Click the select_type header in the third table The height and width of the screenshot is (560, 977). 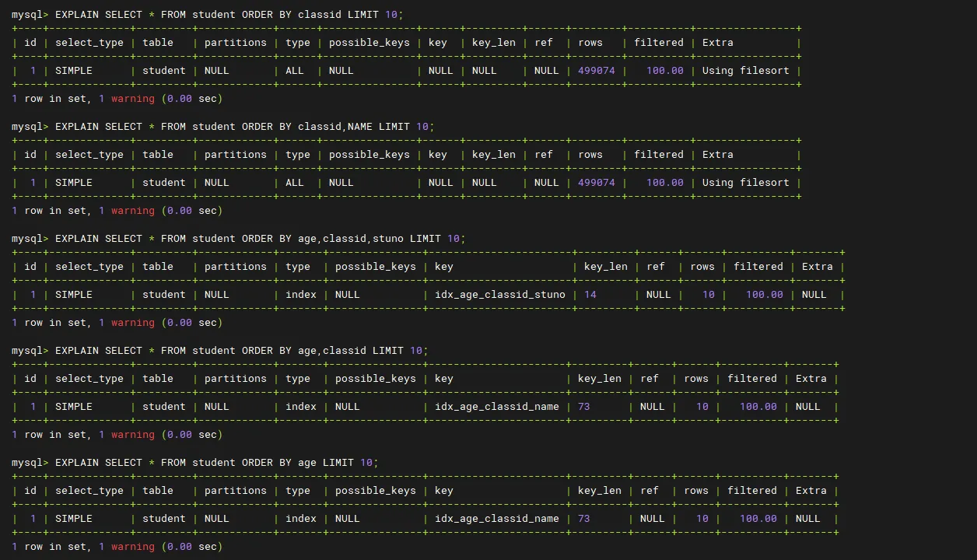pos(89,267)
